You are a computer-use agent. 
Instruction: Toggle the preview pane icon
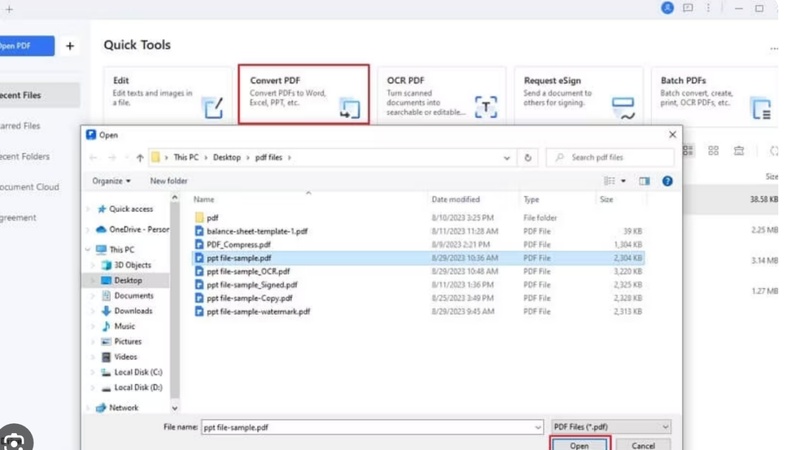(644, 181)
